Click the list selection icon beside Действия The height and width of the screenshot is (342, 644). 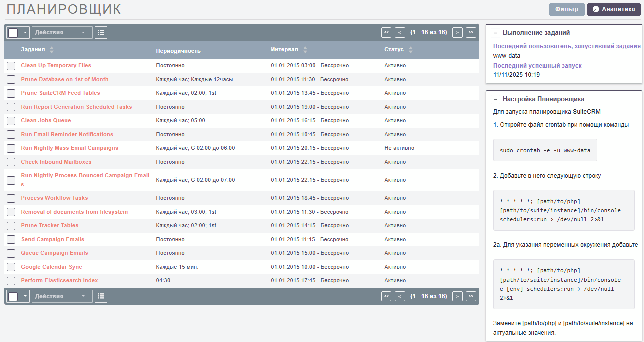[x=101, y=32]
